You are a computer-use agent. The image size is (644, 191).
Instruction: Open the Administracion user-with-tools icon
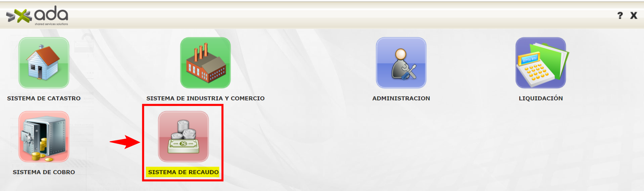[x=401, y=63]
